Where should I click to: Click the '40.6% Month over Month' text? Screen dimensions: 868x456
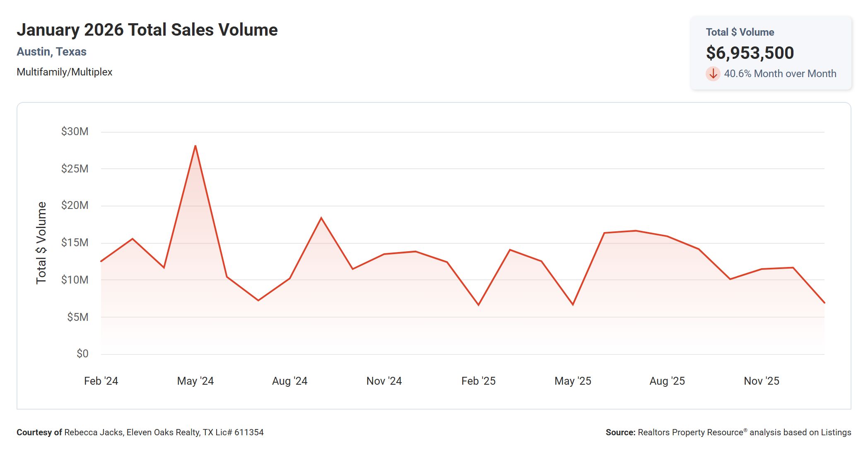point(780,74)
